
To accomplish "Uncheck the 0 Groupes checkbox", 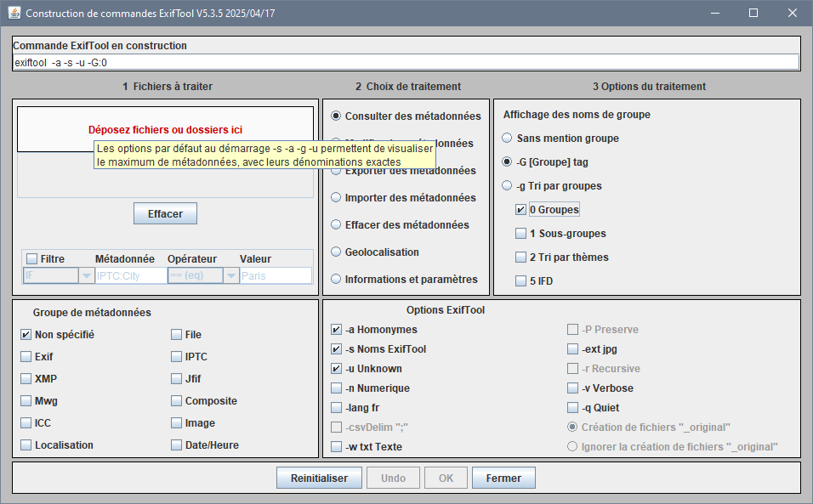I will pyautogui.click(x=521, y=210).
